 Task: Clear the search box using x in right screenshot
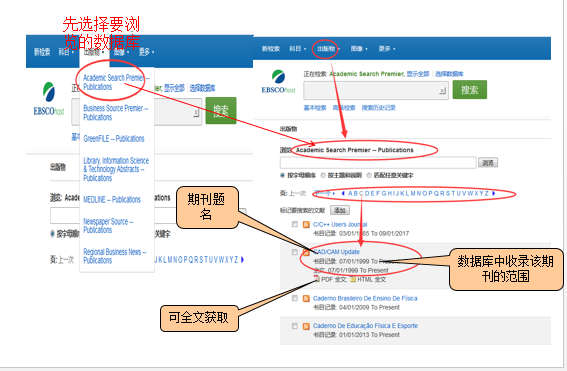pos(442,90)
